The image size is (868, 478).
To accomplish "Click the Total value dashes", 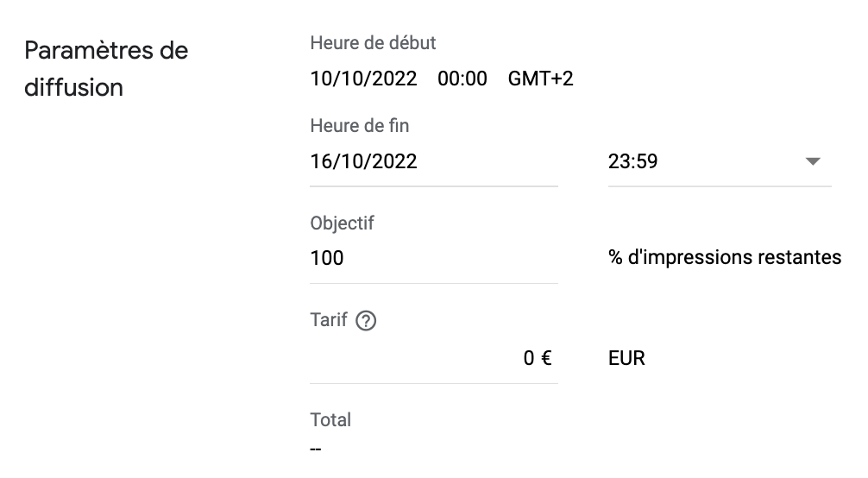I will (316, 449).
